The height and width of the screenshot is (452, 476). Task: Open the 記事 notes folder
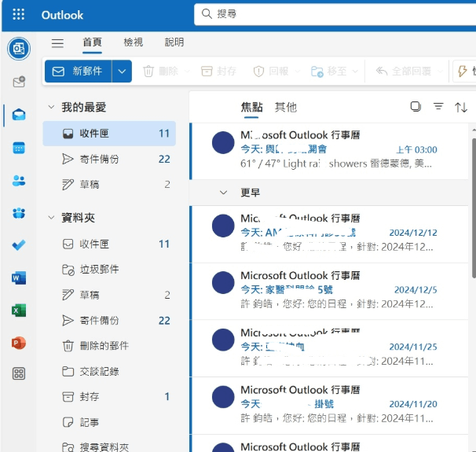coord(109,422)
